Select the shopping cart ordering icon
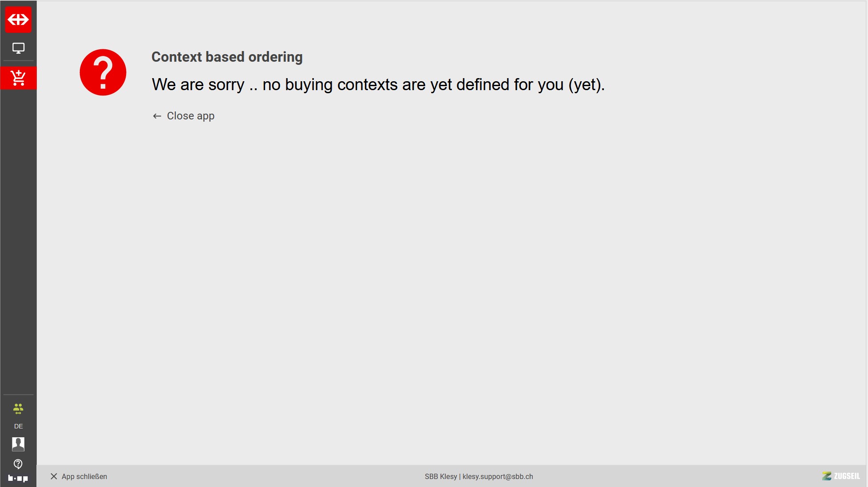Viewport: 868px width, 487px height. (18, 78)
